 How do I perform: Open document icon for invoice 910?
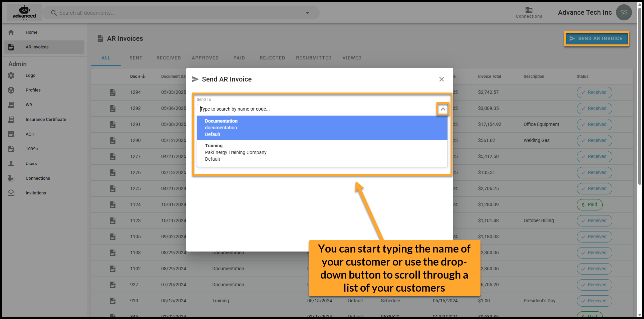coord(113,301)
